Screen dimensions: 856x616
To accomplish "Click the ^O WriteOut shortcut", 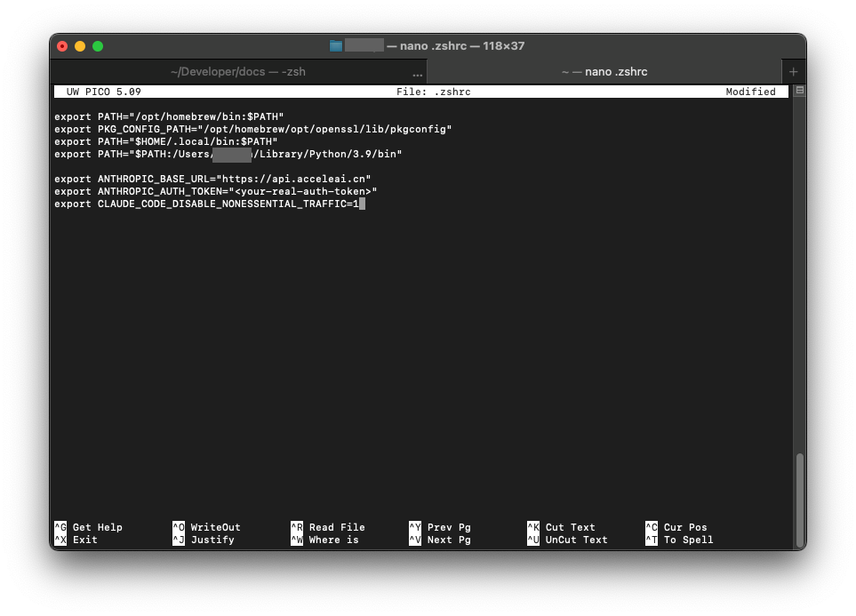I will coord(206,527).
